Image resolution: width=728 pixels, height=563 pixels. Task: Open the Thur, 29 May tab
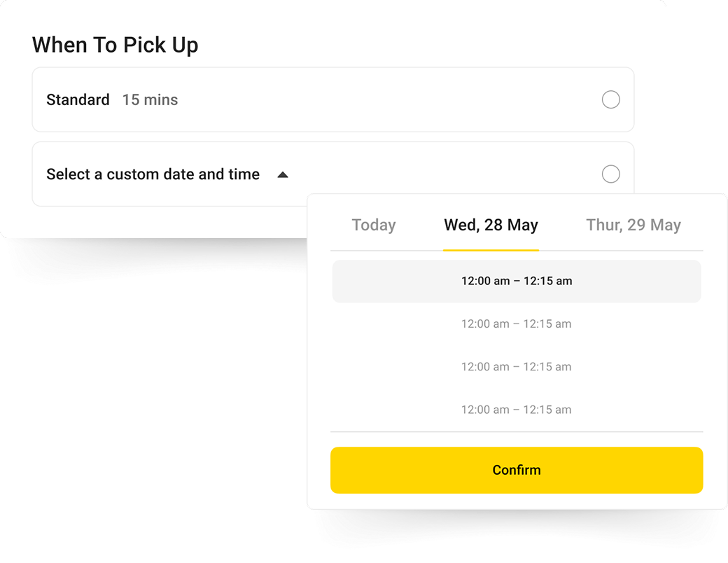pyautogui.click(x=633, y=225)
